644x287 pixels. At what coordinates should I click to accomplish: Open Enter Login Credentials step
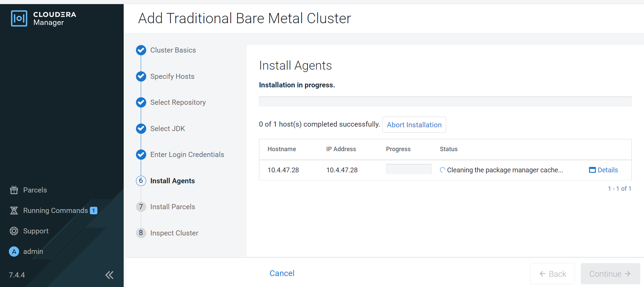(x=187, y=155)
